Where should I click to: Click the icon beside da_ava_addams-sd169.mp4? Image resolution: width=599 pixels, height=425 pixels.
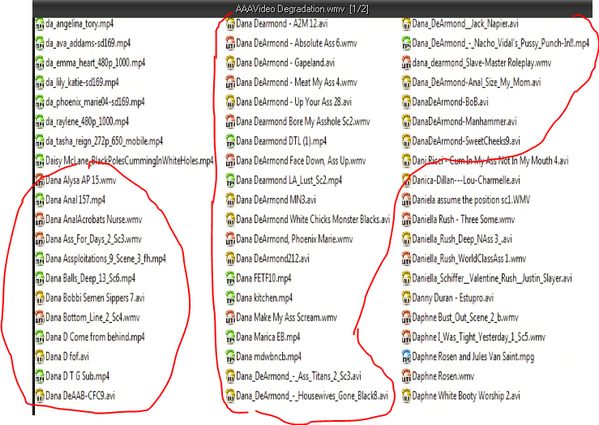[x=40, y=43]
